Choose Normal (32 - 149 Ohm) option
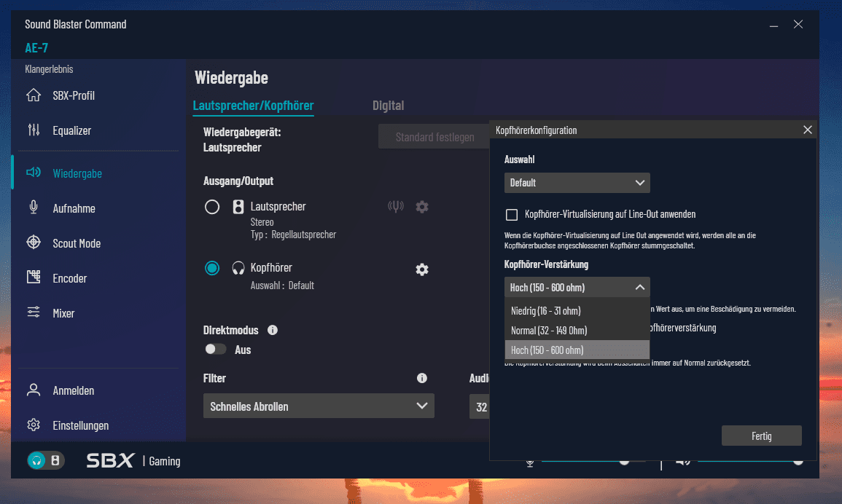The image size is (842, 504). click(x=577, y=331)
